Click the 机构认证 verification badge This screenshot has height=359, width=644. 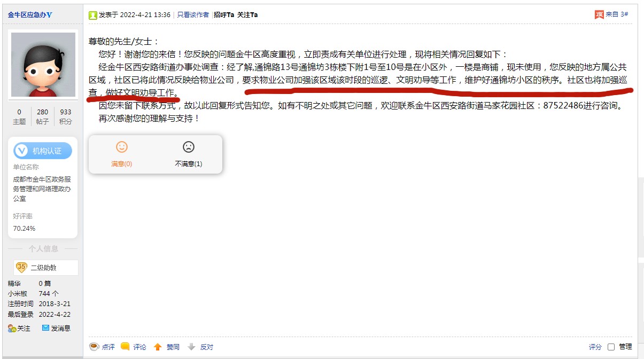pos(43,151)
